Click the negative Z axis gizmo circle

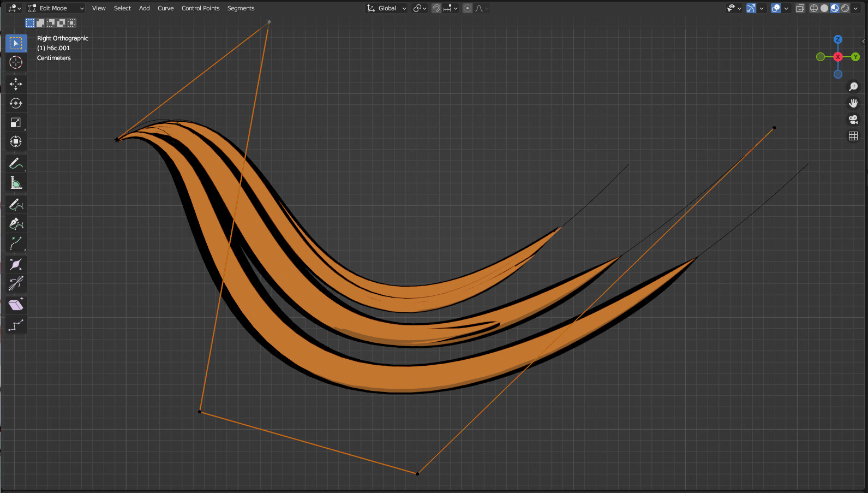pyautogui.click(x=838, y=74)
